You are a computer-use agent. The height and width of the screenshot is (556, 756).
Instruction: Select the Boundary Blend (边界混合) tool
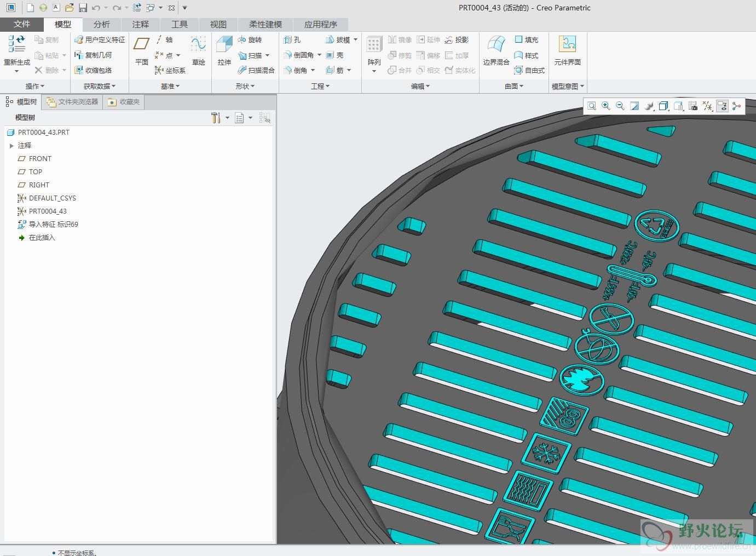click(497, 50)
